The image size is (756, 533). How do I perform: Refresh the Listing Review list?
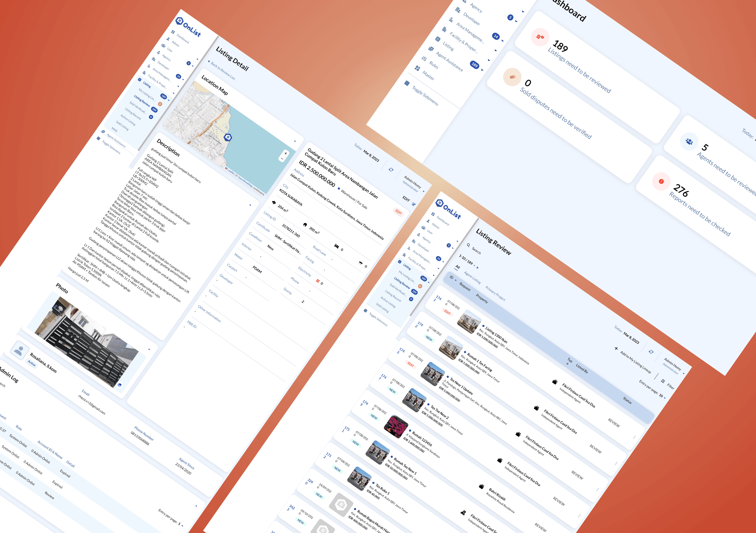[651, 352]
